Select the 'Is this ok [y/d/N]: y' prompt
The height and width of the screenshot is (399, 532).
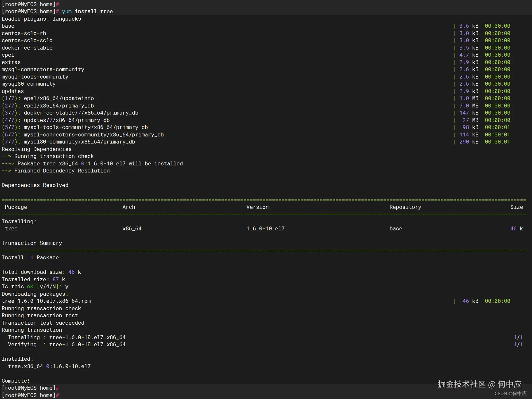[x=35, y=287]
